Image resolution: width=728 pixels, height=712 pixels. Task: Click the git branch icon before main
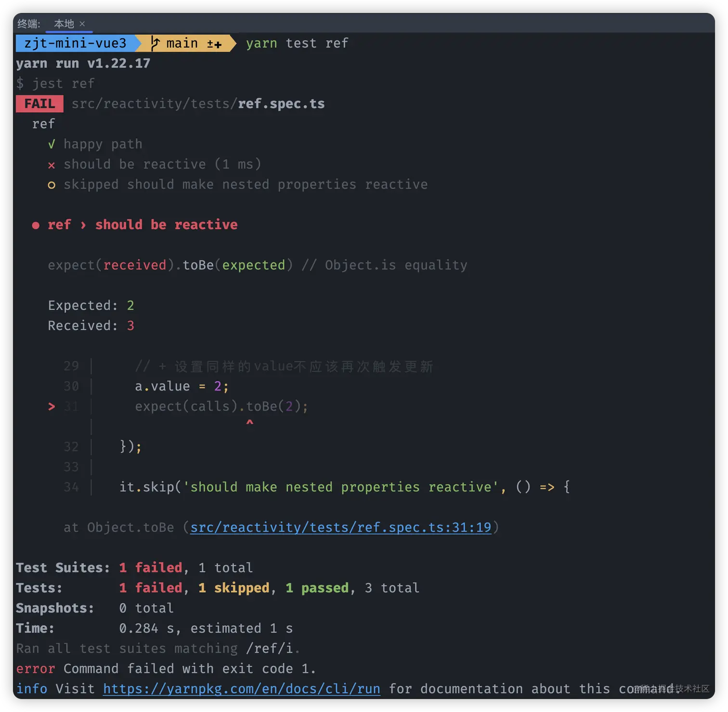click(155, 43)
